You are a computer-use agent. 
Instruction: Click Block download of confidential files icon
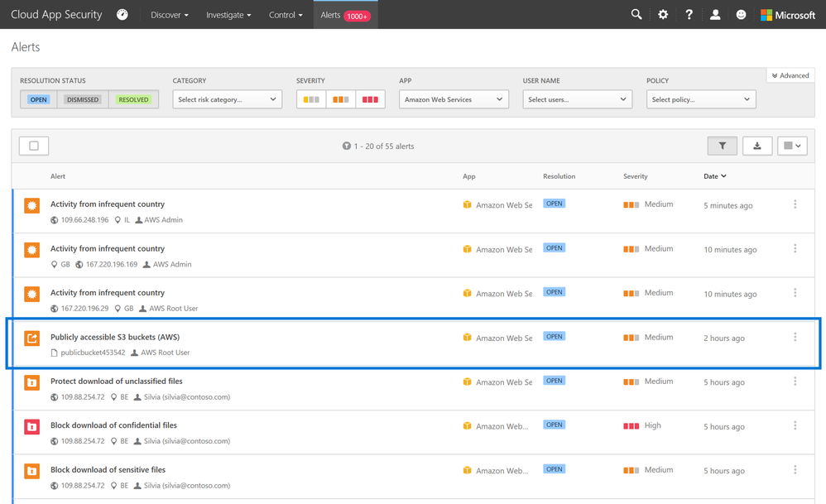coord(31,426)
